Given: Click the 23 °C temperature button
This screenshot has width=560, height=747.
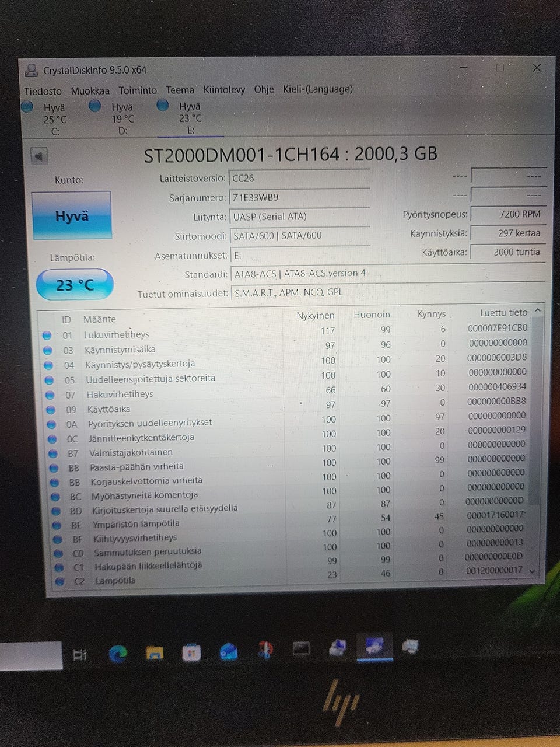Looking at the screenshot, I should click(75, 285).
